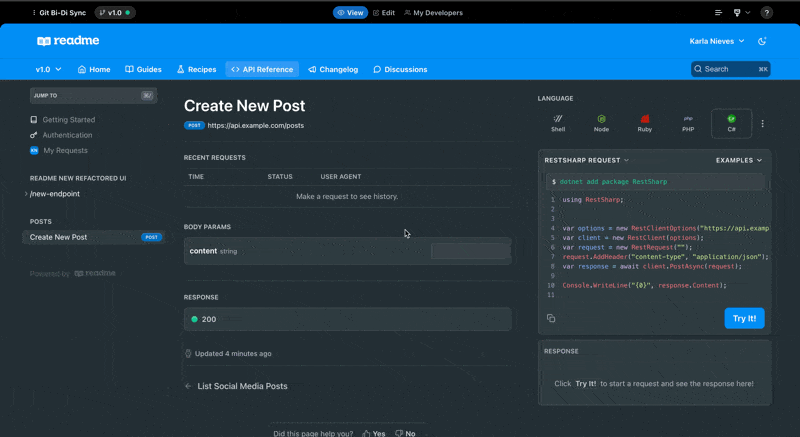Select C# language
The height and width of the screenshot is (437, 800).
pos(731,123)
